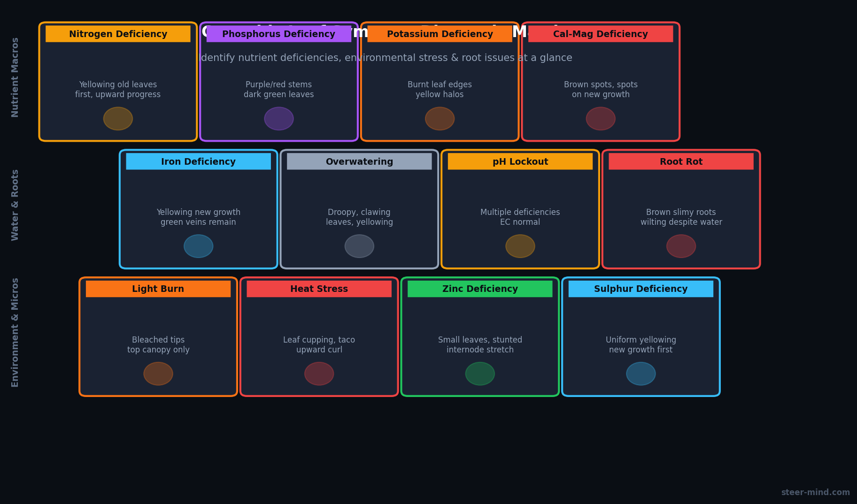This screenshot has width=857, height=504.
Task: Click the purple Phosphorus Deficiency circle icon
Action: (279, 119)
